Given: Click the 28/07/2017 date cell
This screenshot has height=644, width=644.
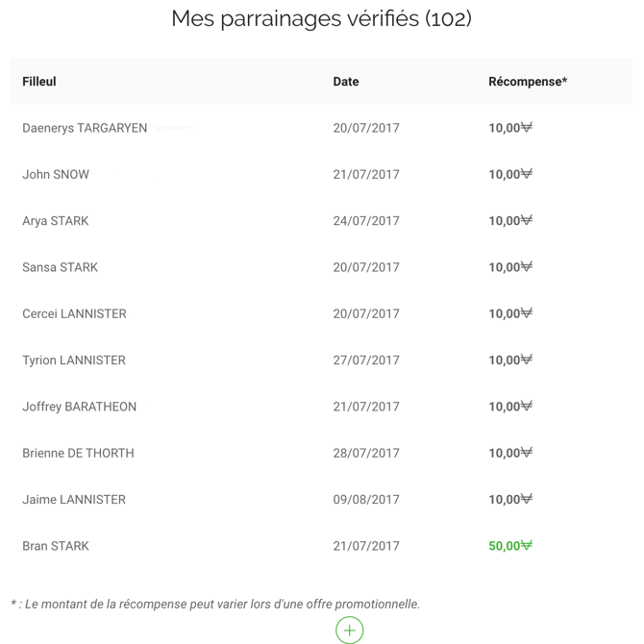Looking at the screenshot, I should 366,453.
